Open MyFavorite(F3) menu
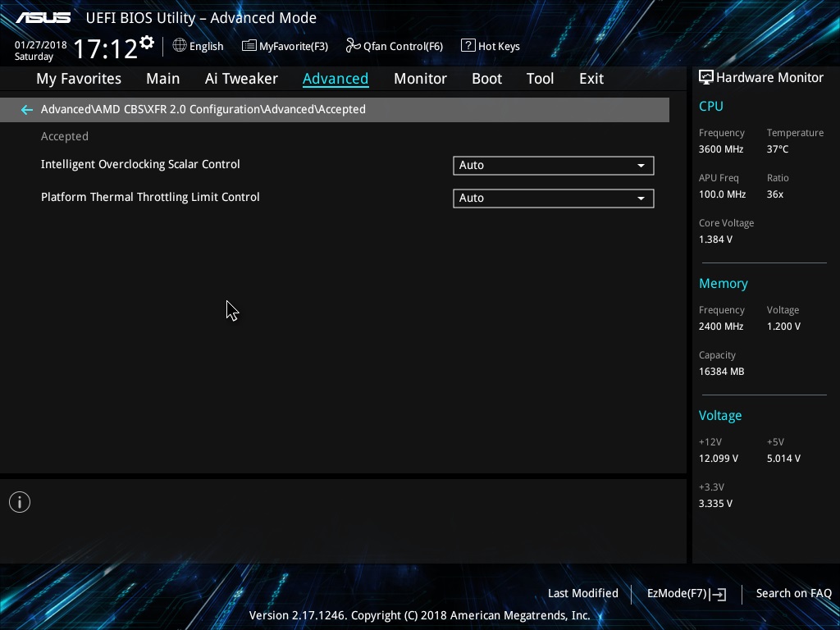The height and width of the screenshot is (630, 840). 285,46
